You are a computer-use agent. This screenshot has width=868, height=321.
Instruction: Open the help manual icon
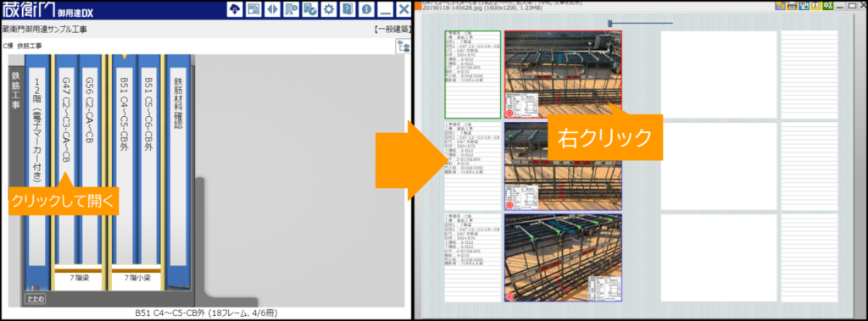348,9
